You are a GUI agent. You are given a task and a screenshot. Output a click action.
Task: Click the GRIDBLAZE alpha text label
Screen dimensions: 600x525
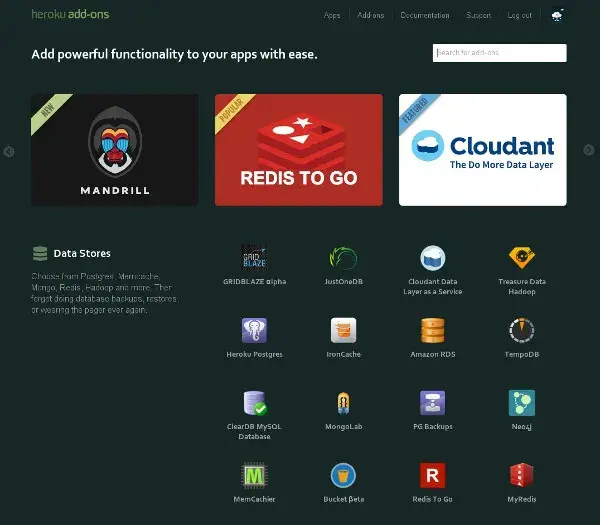tap(254, 282)
